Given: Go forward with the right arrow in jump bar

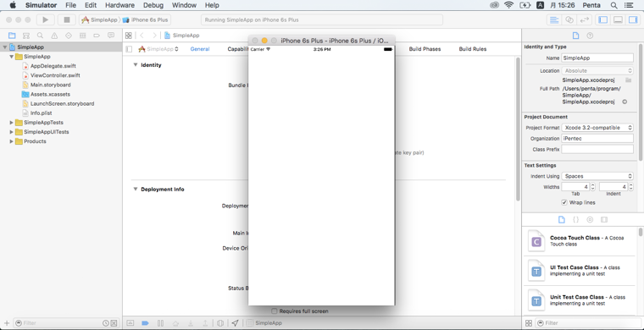Looking at the screenshot, I should point(154,36).
